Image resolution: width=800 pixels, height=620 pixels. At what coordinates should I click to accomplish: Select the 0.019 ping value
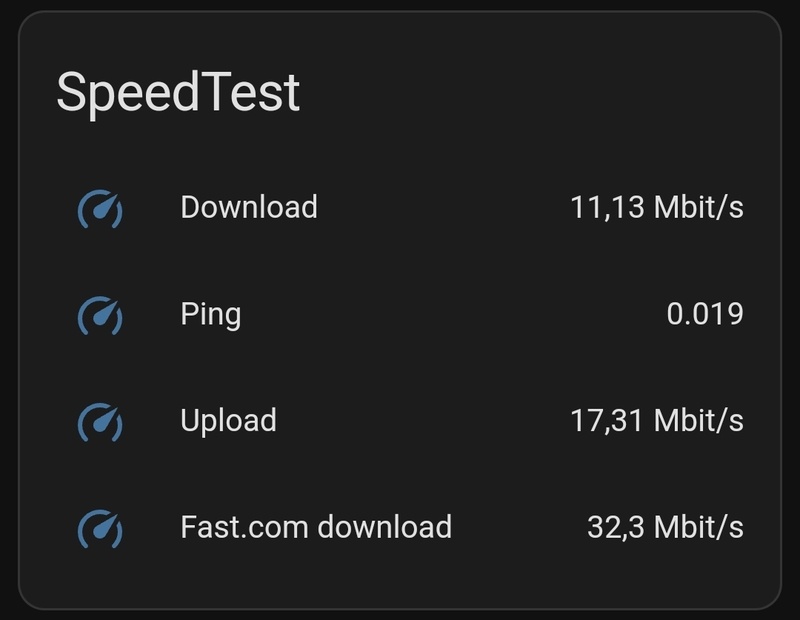tap(705, 314)
